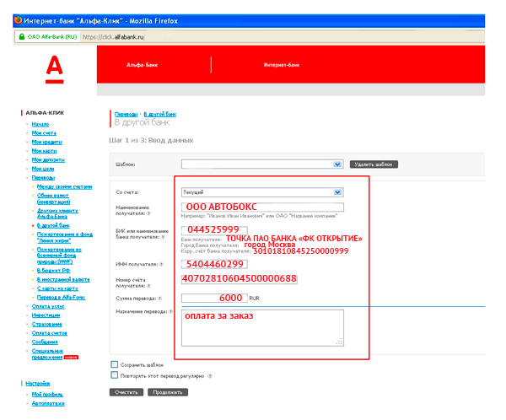Click the Интернет-банк header tab

pos(282,65)
